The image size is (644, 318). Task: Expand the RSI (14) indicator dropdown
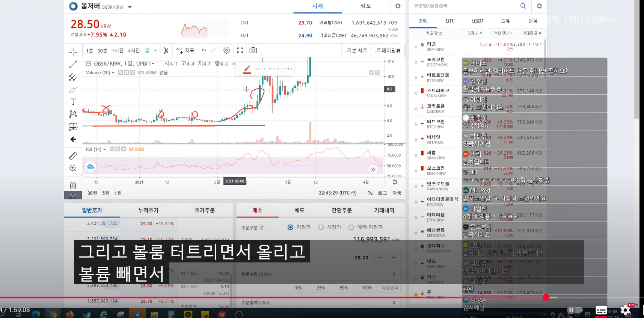pos(104,149)
